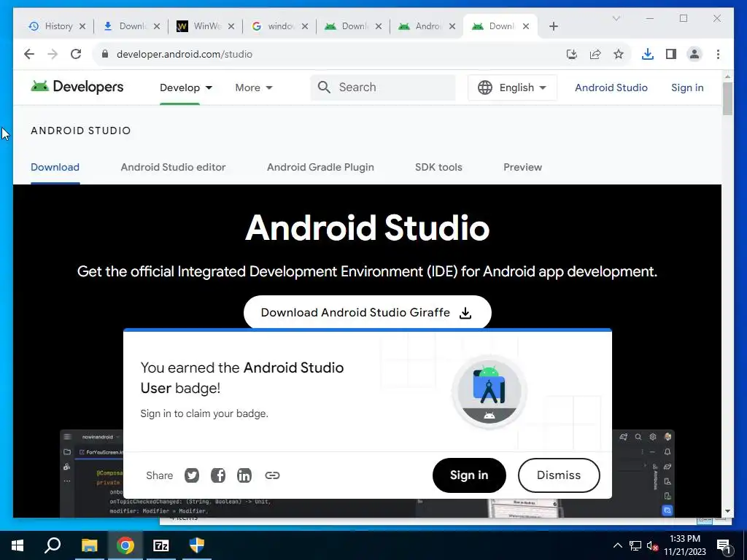The height and width of the screenshot is (560, 747).
Task: Toggle the Chrome side panel icon
Action: point(671,54)
